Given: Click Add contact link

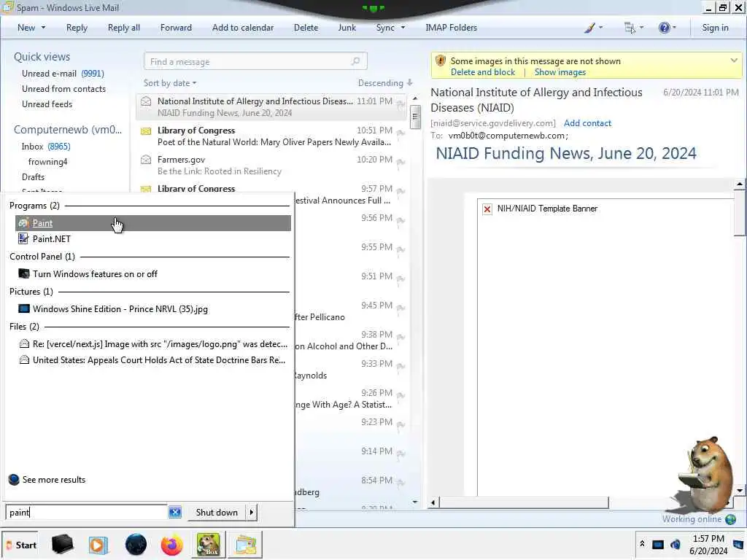Looking at the screenshot, I should click(x=587, y=122).
